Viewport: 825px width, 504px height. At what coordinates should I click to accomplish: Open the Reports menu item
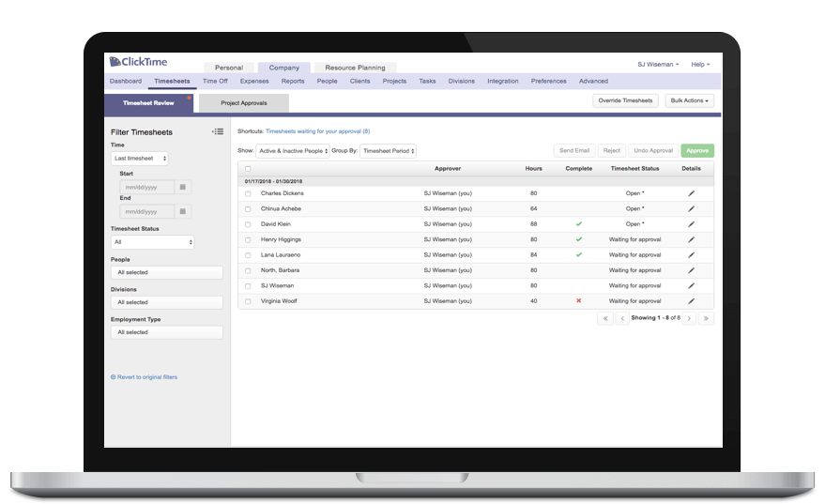coord(293,82)
